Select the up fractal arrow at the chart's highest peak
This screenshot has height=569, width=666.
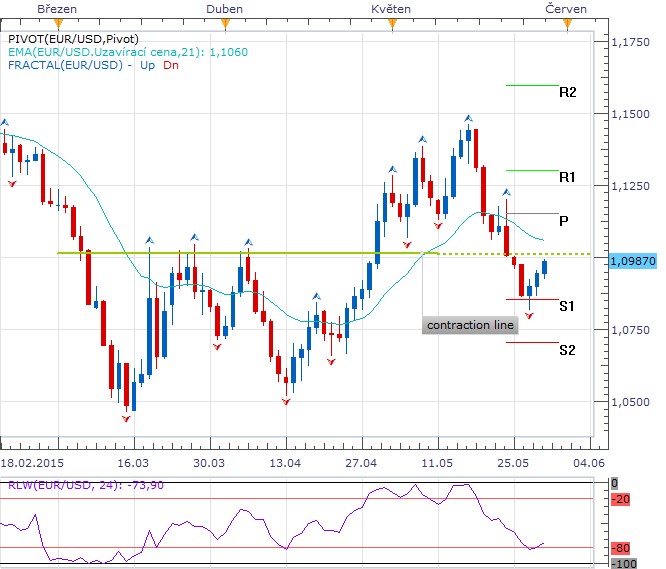(x=468, y=119)
